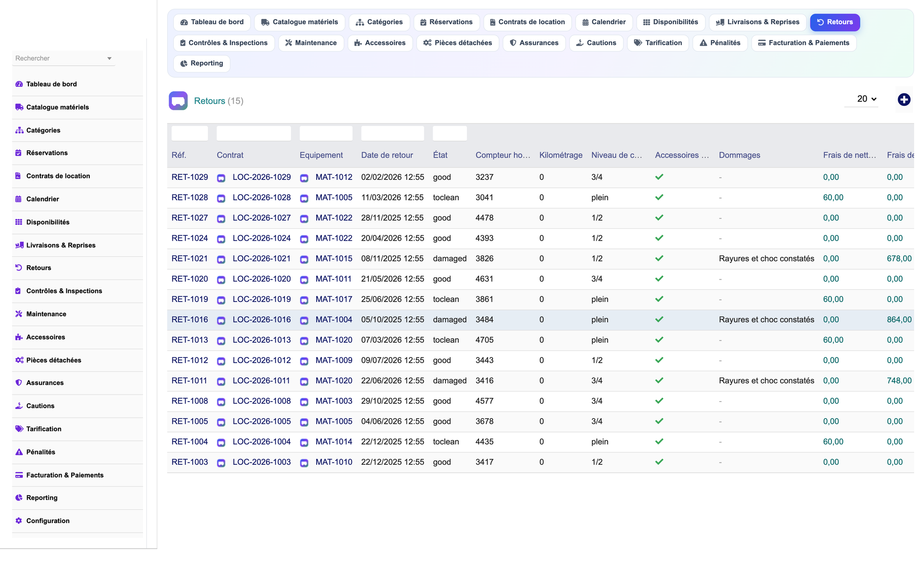Click the Réf. filter input field
The height and width of the screenshot is (572, 924).
point(189,133)
